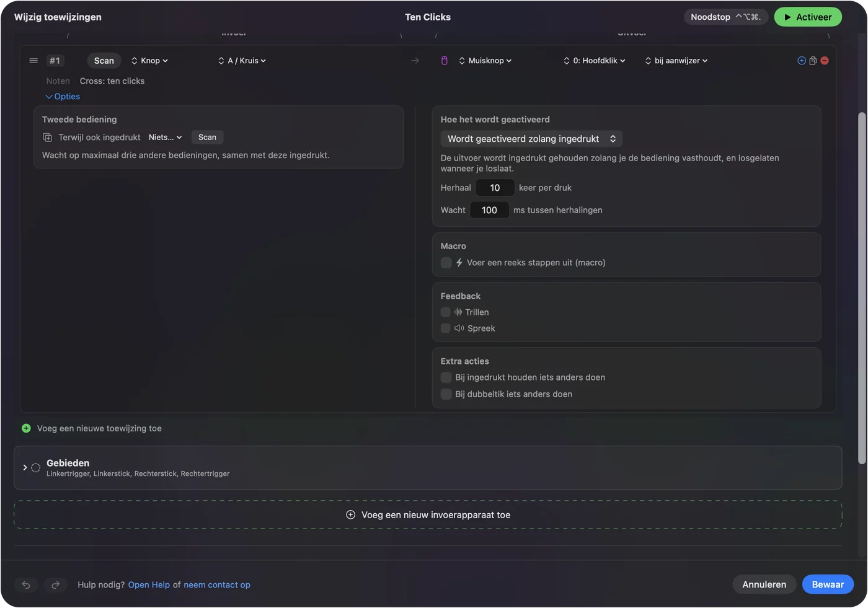
Task: Click the dashed circle icon beside Gebieden
Action: click(x=36, y=468)
